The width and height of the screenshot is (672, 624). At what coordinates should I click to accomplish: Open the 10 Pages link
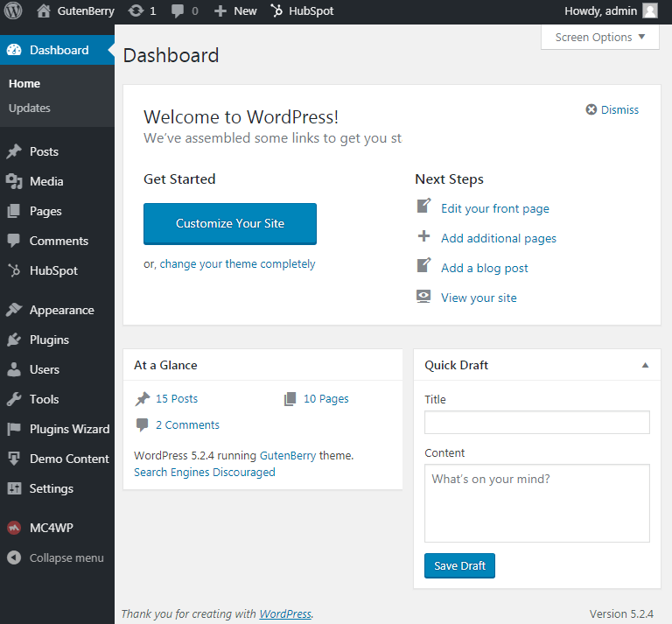[x=326, y=398]
